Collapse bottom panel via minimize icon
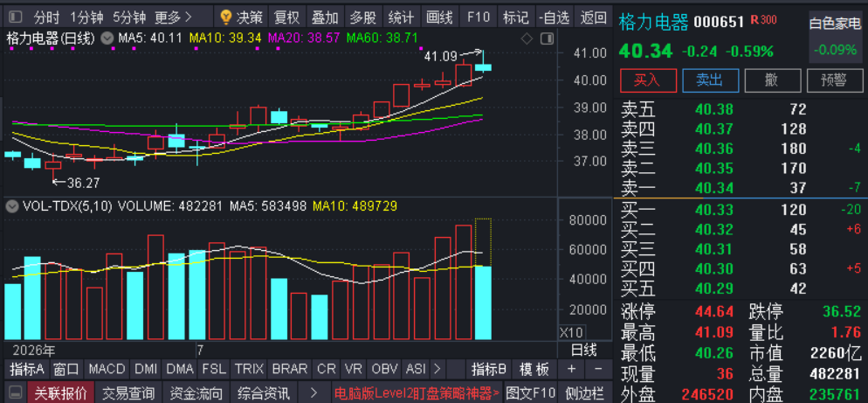The width and height of the screenshot is (868, 403). tap(14, 393)
